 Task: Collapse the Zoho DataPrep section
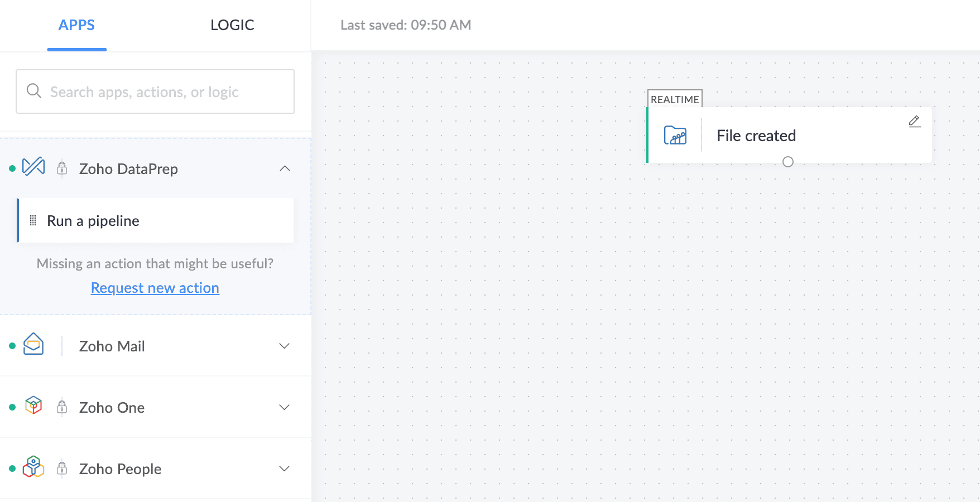[285, 168]
